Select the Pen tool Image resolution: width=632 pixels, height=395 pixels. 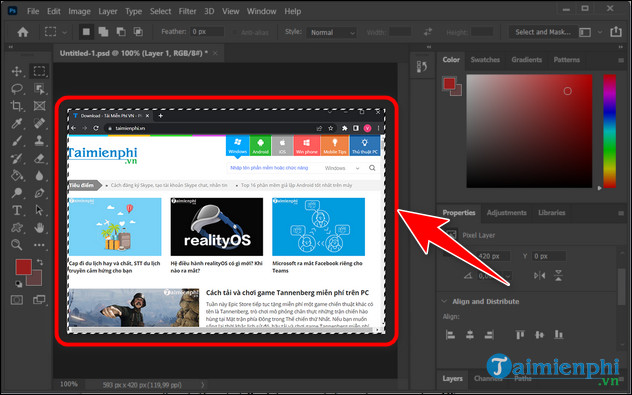pos(39,193)
